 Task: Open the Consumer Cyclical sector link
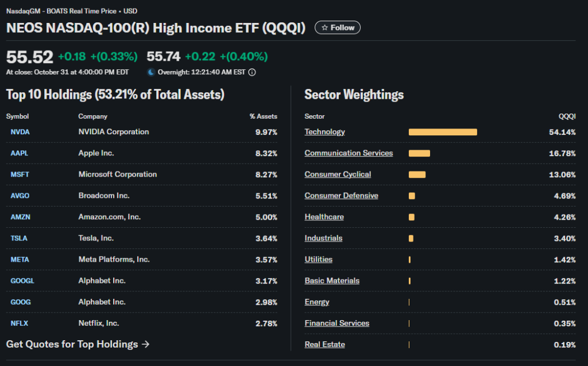pyautogui.click(x=338, y=174)
